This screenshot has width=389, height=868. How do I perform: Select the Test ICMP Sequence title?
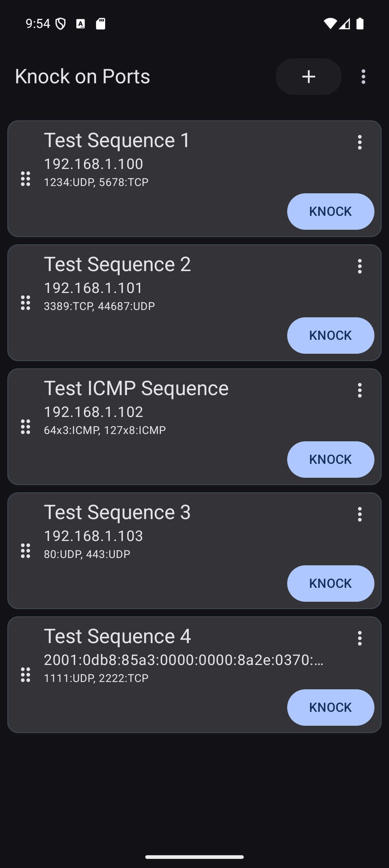136,388
